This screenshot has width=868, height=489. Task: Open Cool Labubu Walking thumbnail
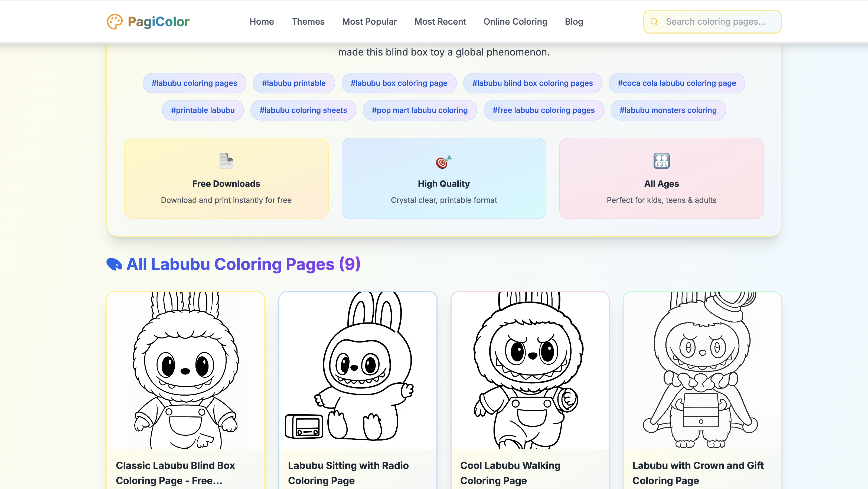click(530, 370)
